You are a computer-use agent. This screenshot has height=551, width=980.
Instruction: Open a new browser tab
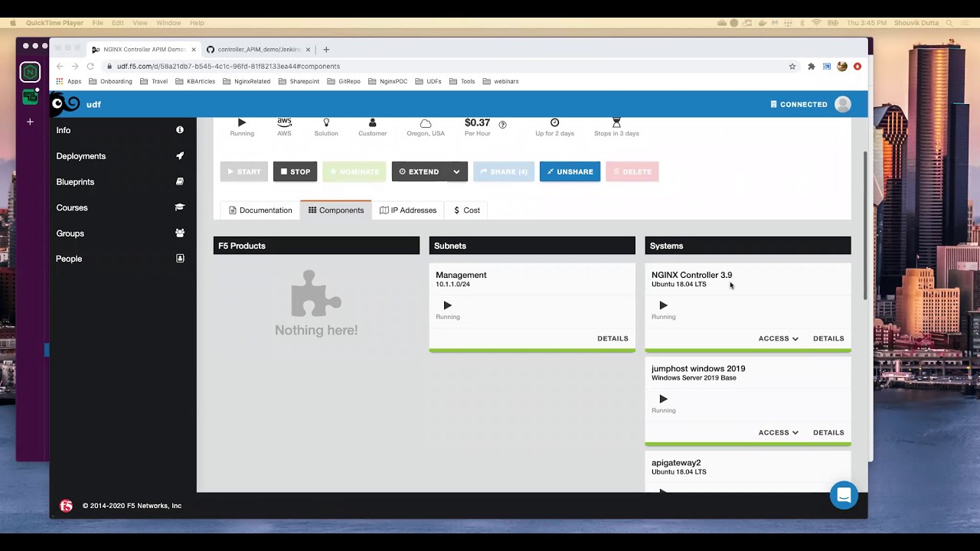point(326,50)
